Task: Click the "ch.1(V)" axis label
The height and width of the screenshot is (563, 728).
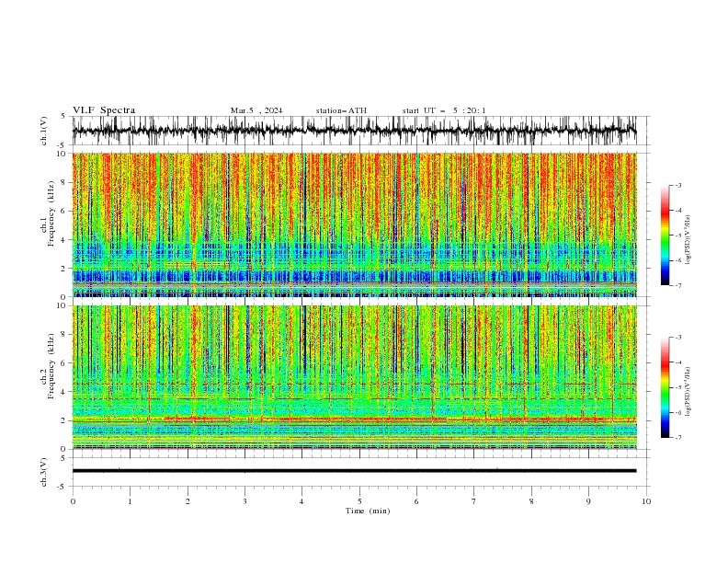Action: (x=44, y=131)
